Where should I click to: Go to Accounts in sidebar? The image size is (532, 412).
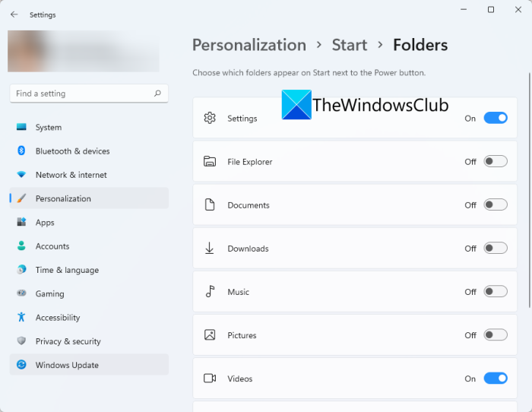[x=52, y=246]
